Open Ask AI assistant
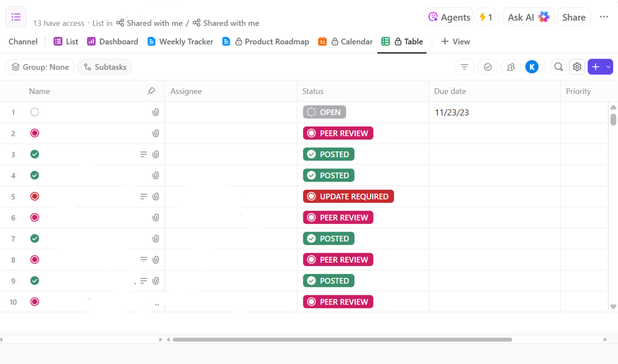This screenshot has height=364, width=618. 529,17
